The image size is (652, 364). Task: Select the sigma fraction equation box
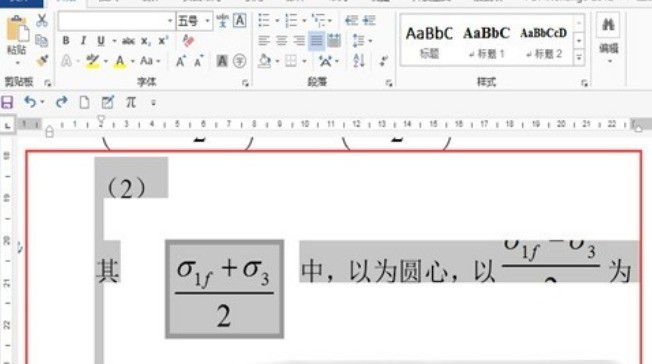[225, 289]
